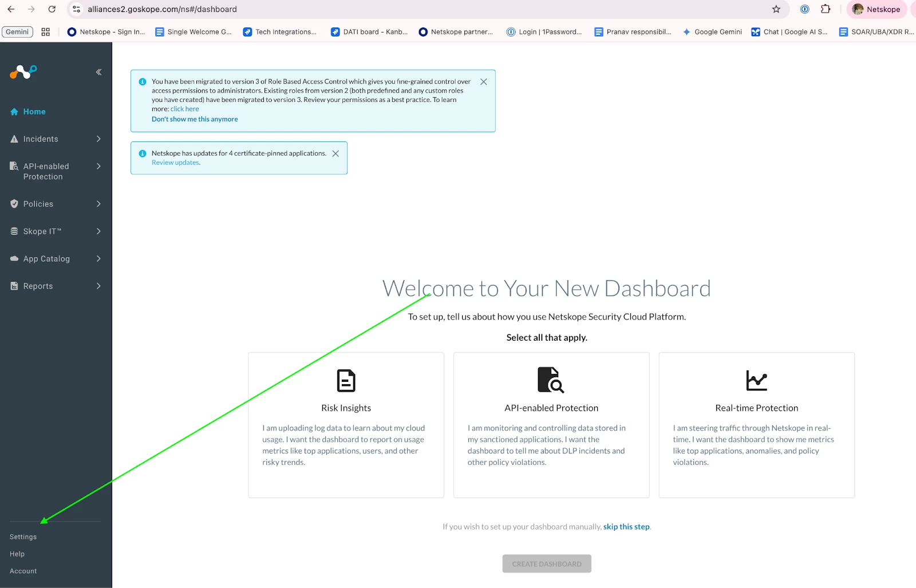This screenshot has height=588, width=916.
Task: Bookmark this page with star icon
Action: pyautogui.click(x=776, y=9)
